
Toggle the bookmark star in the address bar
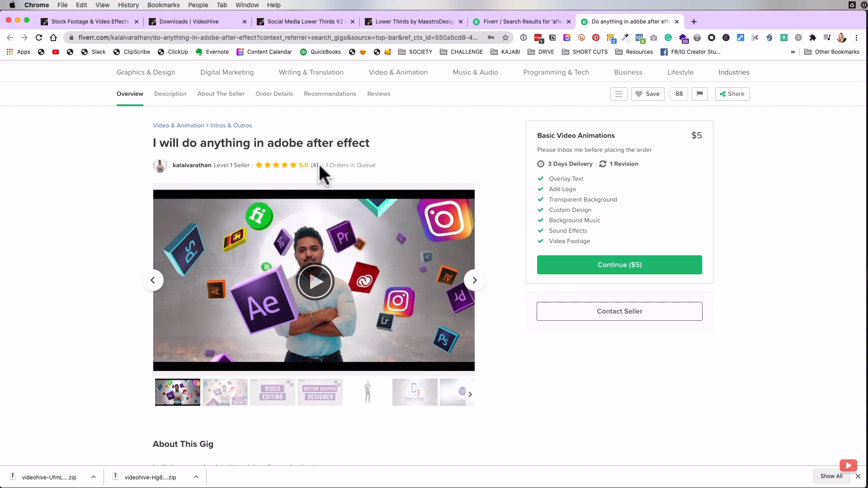point(505,38)
